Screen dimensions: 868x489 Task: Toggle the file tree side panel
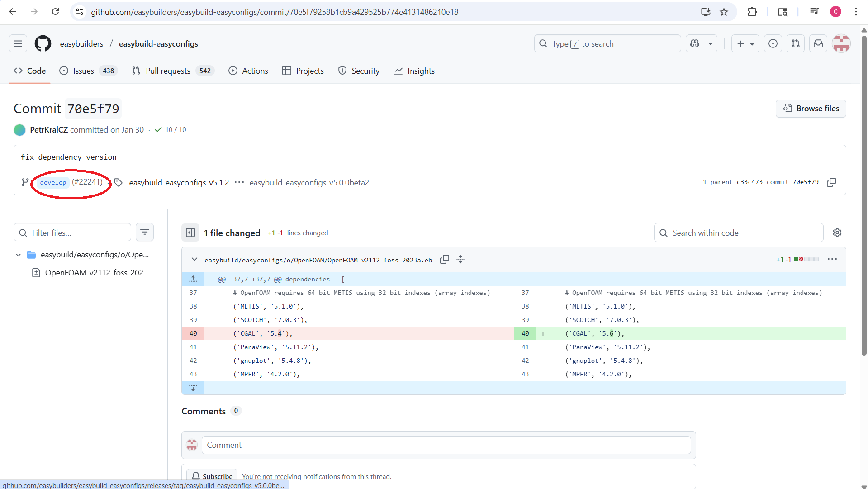190,233
